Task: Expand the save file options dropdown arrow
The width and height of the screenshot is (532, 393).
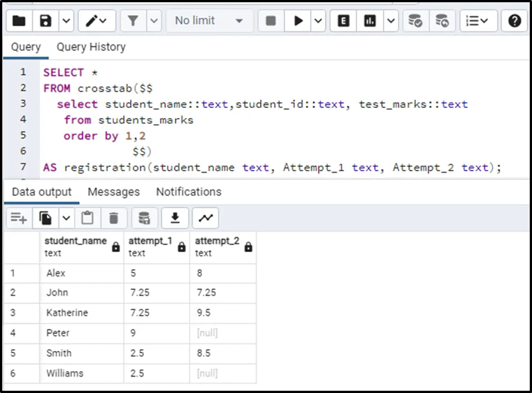Action: pyautogui.click(x=66, y=21)
